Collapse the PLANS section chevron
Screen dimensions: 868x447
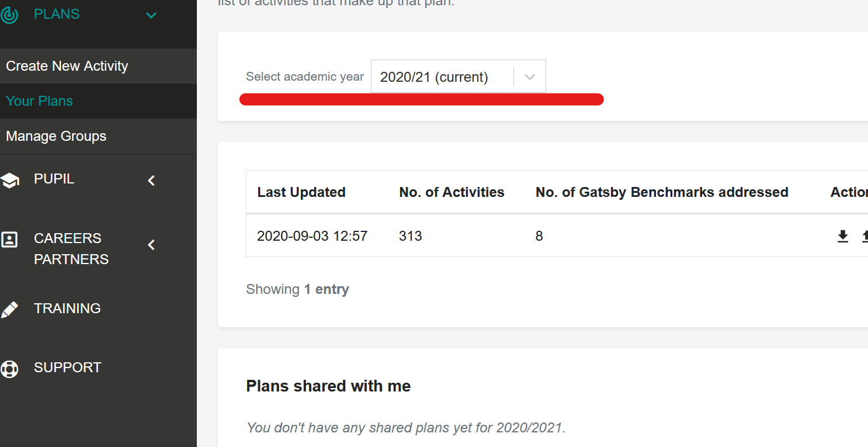click(x=151, y=15)
